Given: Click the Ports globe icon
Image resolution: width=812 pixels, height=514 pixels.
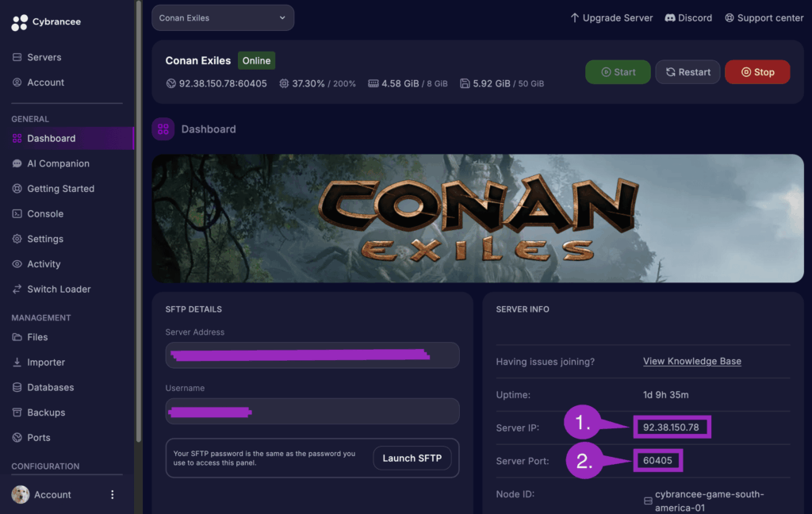Looking at the screenshot, I should point(17,437).
